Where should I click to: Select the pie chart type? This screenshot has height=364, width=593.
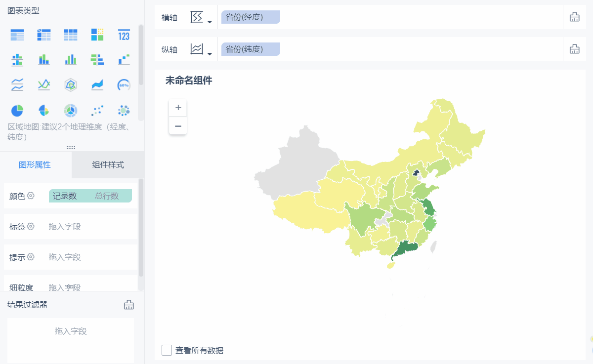(17, 110)
